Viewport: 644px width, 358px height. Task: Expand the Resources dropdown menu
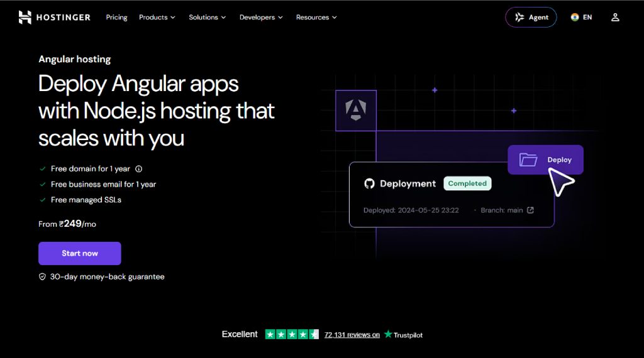coord(316,17)
